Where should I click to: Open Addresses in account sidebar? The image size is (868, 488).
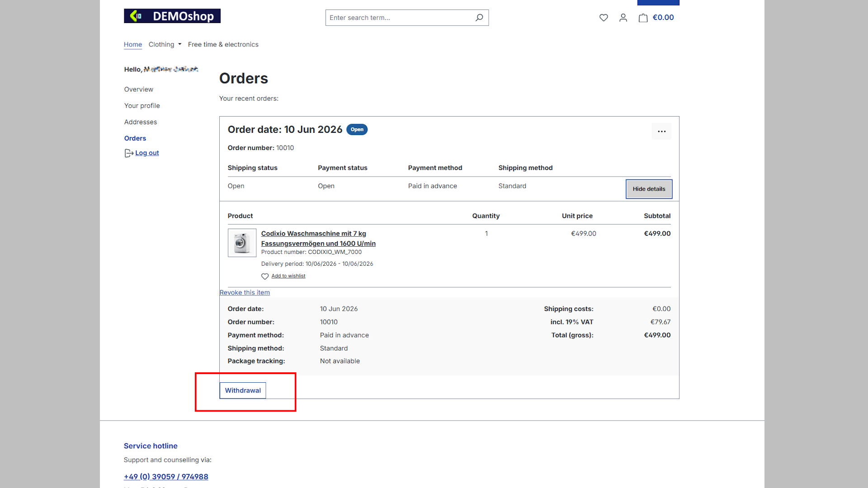click(x=141, y=122)
